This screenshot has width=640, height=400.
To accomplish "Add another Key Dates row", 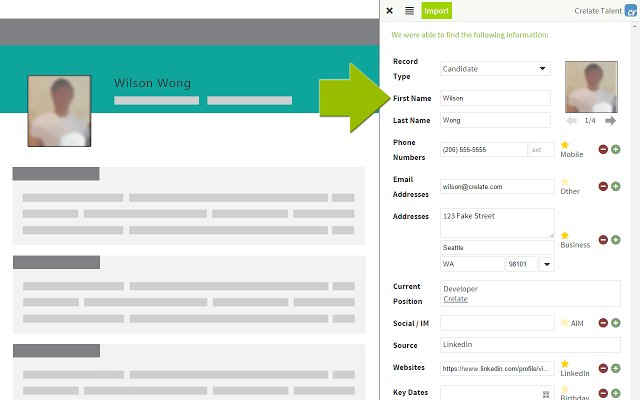I will (x=616, y=393).
